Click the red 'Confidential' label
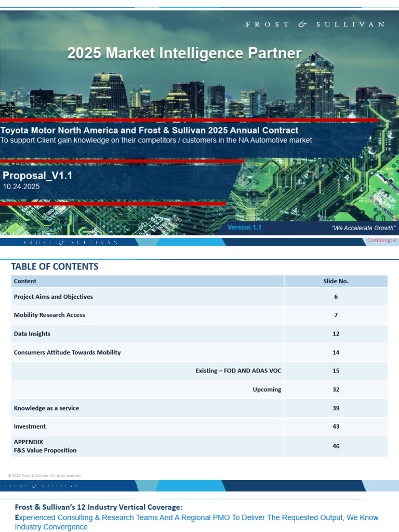399x532 pixels. [x=382, y=240]
